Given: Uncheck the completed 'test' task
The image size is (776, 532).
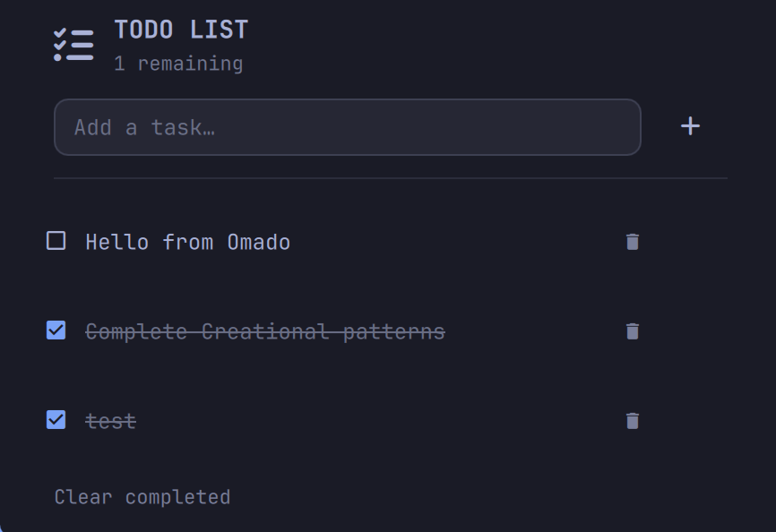Looking at the screenshot, I should pos(56,420).
